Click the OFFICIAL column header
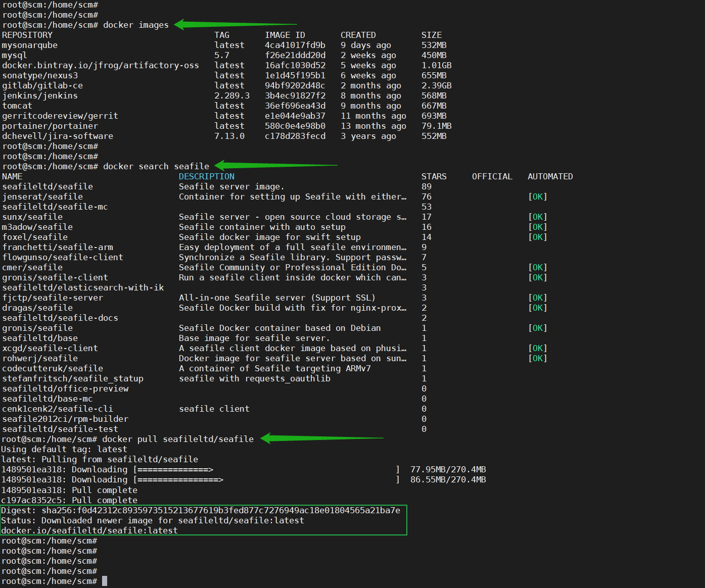This screenshot has width=705, height=588. 492,176
